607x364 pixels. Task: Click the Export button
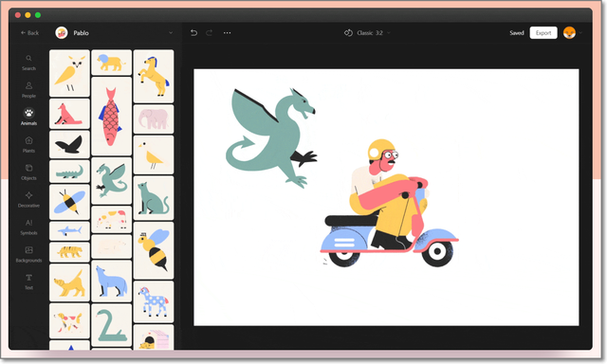click(543, 33)
